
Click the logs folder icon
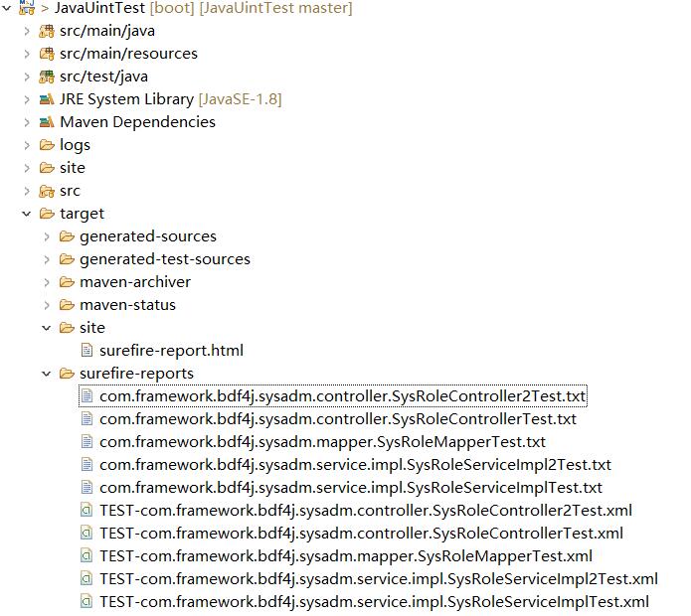(47, 145)
